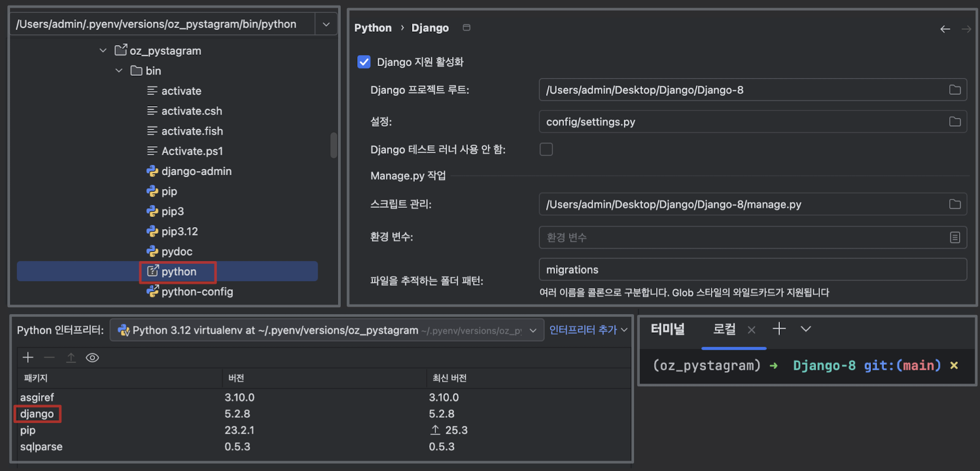This screenshot has height=471, width=980.
Task: Select activate.fish in the tree
Action: [x=192, y=131]
